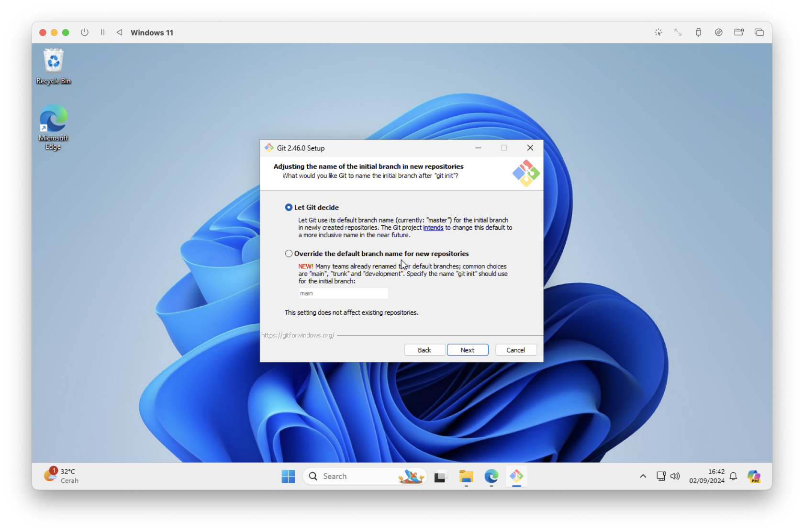This screenshot has height=532, width=804.
Task: Click the taskbar Search box
Action: pos(365,477)
